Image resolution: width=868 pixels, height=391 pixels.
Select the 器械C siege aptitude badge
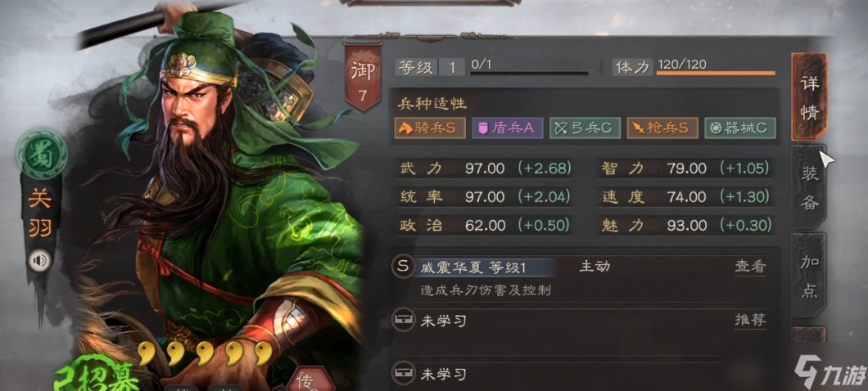click(x=740, y=128)
